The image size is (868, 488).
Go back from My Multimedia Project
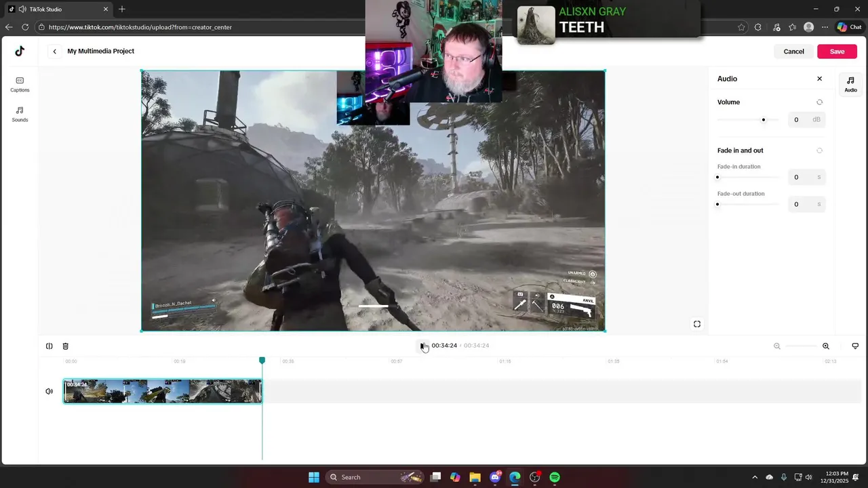point(55,52)
